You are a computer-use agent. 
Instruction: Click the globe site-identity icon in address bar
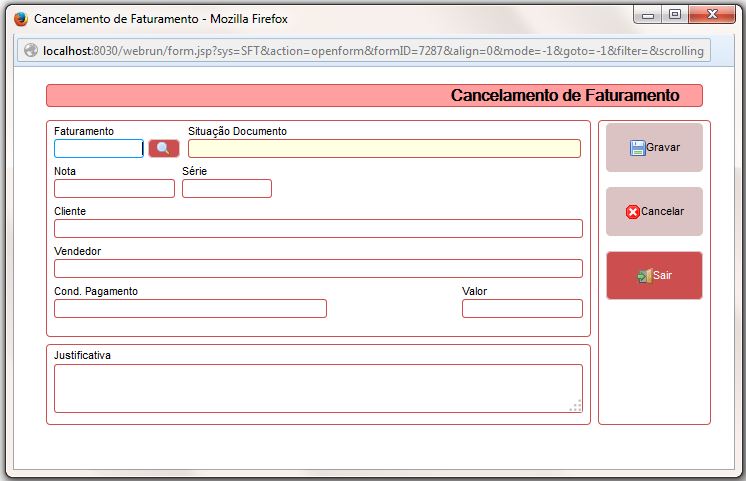(31, 50)
